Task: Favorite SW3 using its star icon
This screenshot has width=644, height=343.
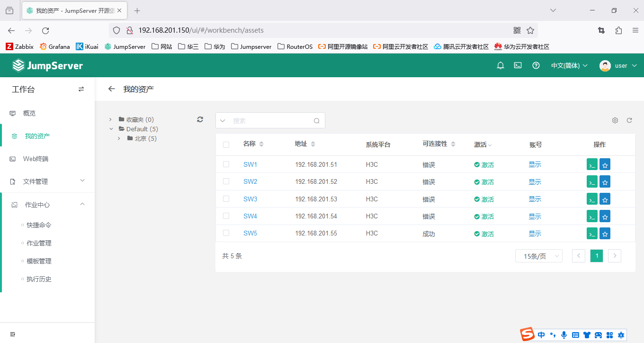Action: (x=605, y=199)
